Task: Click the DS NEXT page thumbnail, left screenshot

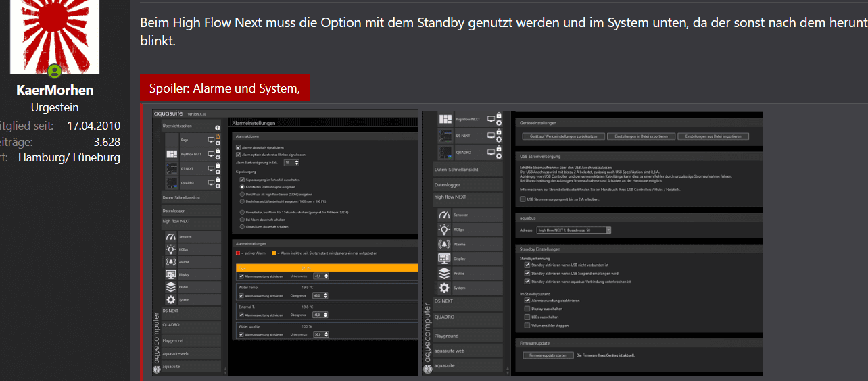Action: pyautogui.click(x=172, y=169)
